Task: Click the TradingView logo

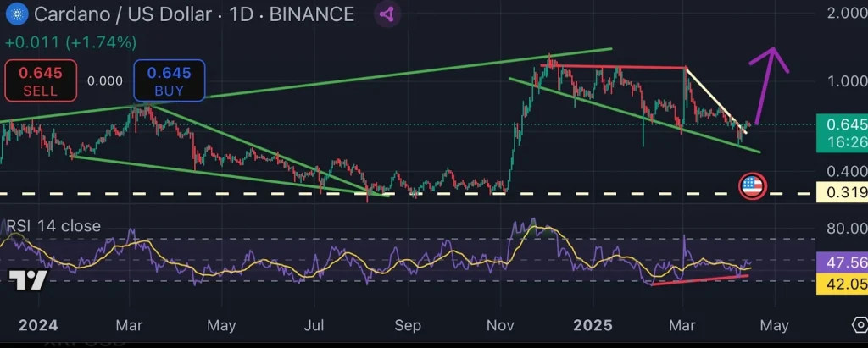Action: coord(26,281)
